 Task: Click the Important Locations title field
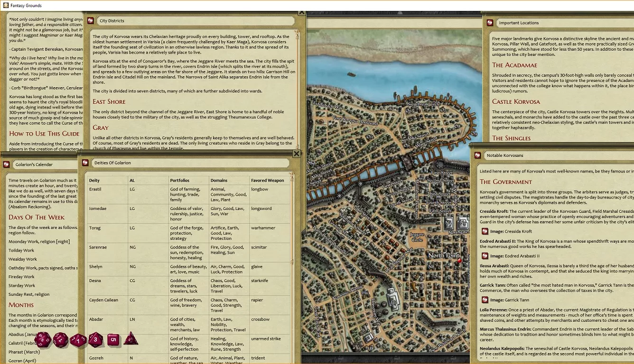(565, 23)
